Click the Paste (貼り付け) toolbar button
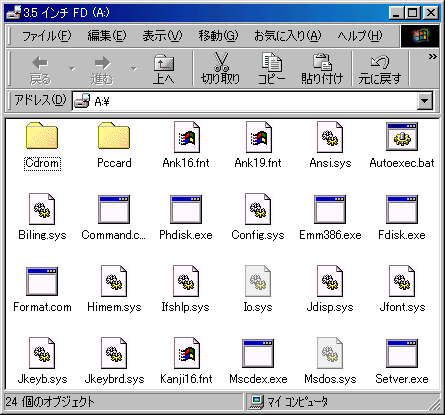The width and height of the screenshot is (445, 415). pyautogui.click(x=322, y=69)
